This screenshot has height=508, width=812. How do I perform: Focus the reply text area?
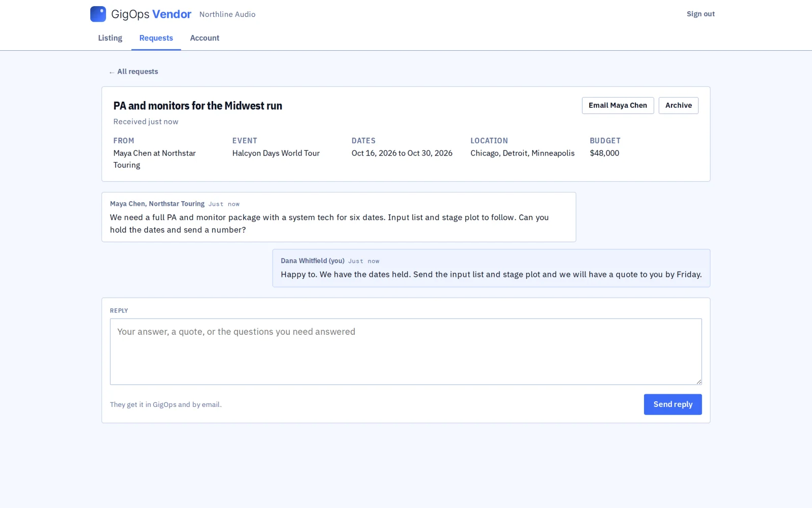(x=405, y=352)
